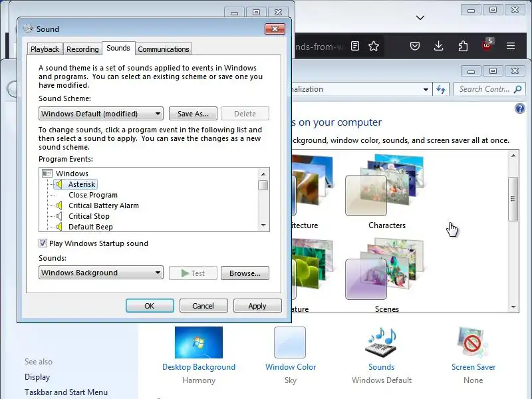Open Display under See also
This screenshot has width=532, height=399.
click(x=37, y=377)
